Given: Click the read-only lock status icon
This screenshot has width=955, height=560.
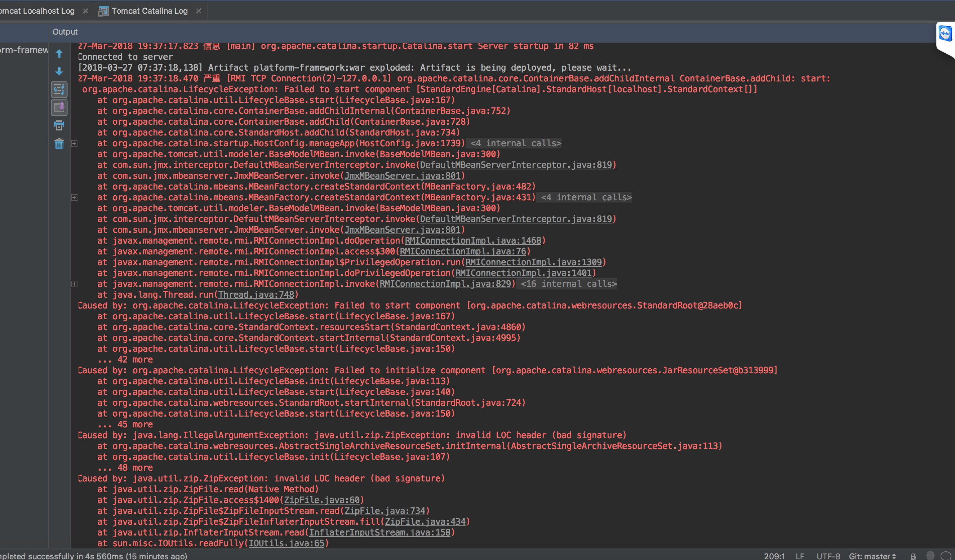Looking at the screenshot, I should (x=913, y=556).
